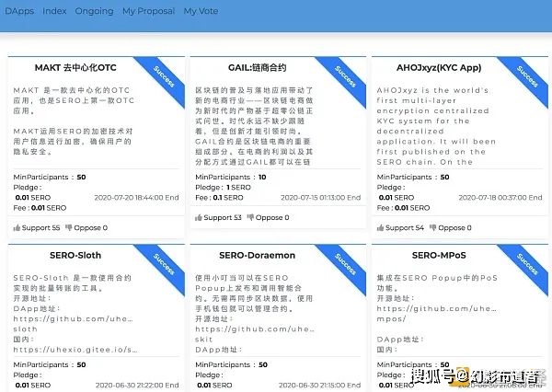Open the SERO-Sloth proposal title
The width and height of the screenshot is (552, 392).
point(75,255)
